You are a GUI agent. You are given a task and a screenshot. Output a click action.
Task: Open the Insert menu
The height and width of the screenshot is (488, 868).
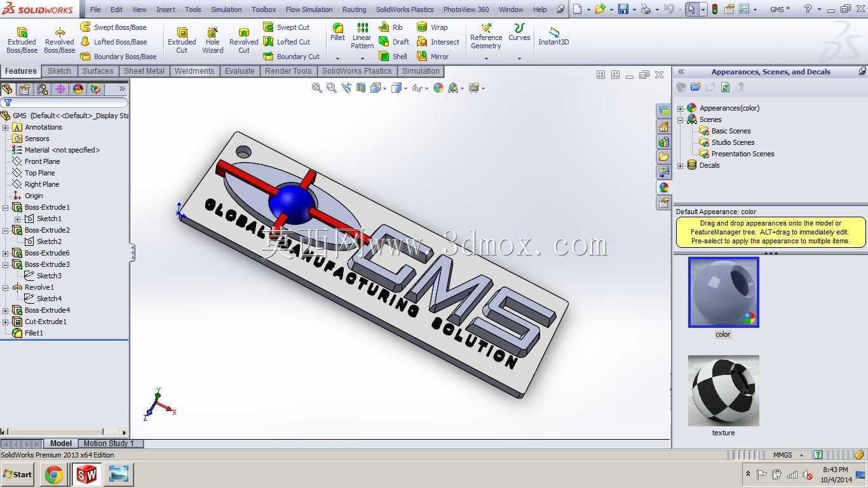pos(165,10)
